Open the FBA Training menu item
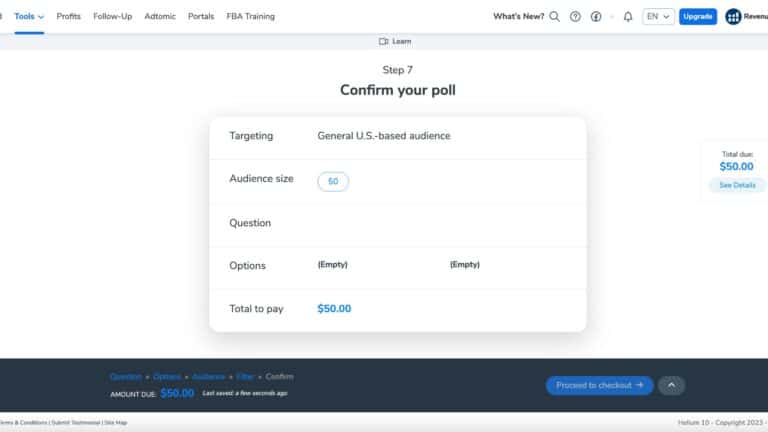The width and height of the screenshot is (768, 432). pos(250,17)
